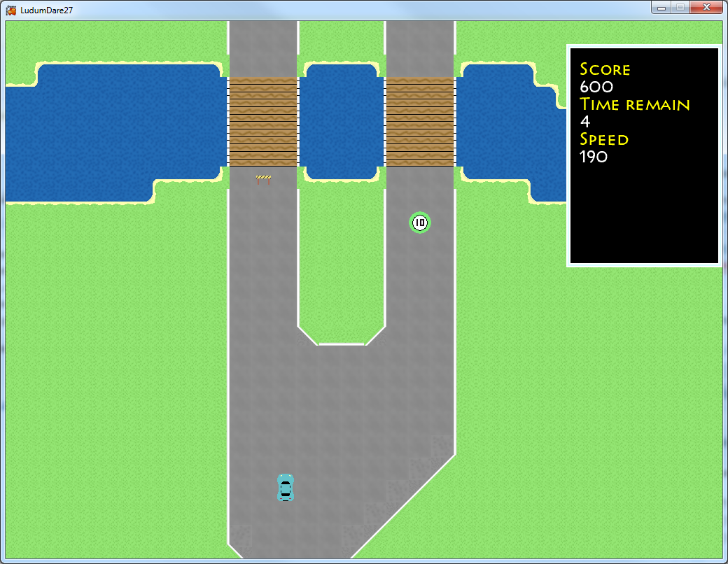Click the 'Time remain' label
728x564 pixels.
[x=635, y=104]
